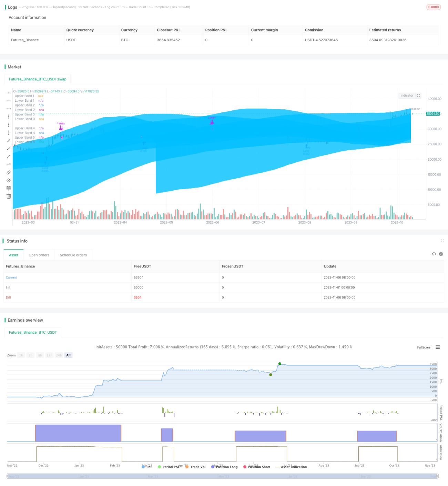The height and width of the screenshot is (486, 448).
Task: Click the Current margin column header
Action: click(x=264, y=30)
